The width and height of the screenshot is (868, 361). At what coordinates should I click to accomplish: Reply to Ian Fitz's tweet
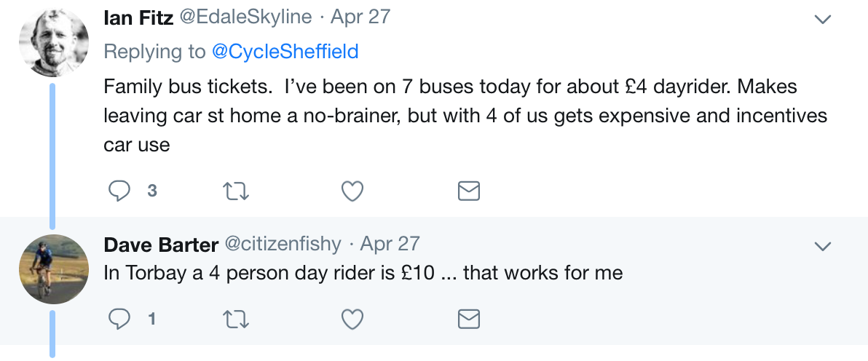(119, 191)
